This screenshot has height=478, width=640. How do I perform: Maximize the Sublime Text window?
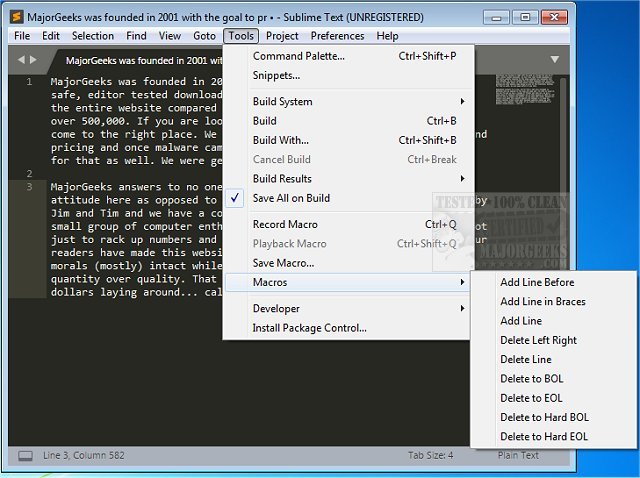pos(525,18)
